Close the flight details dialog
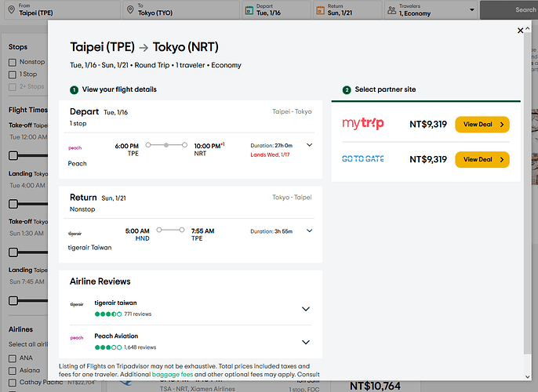This screenshot has height=392, width=538. (x=520, y=31)
